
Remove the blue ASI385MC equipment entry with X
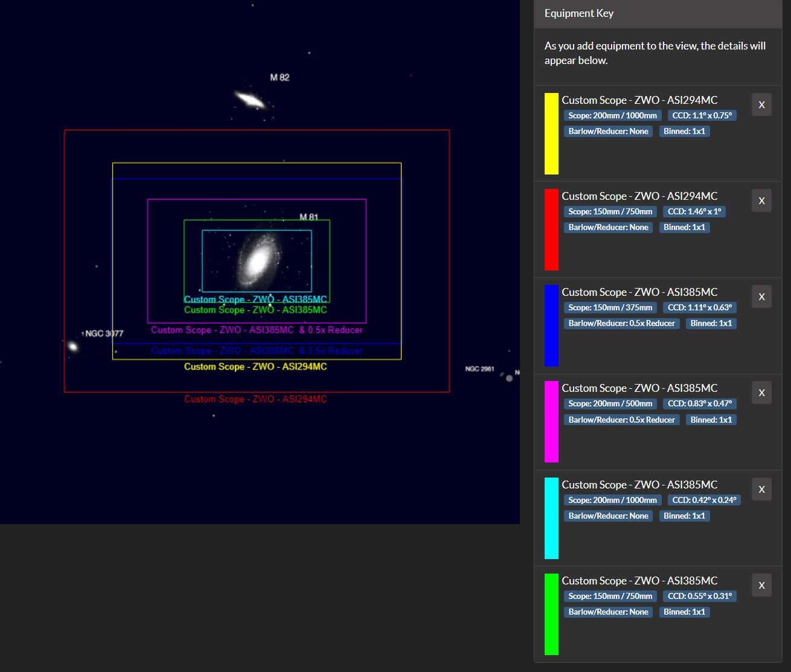(761, 296)
